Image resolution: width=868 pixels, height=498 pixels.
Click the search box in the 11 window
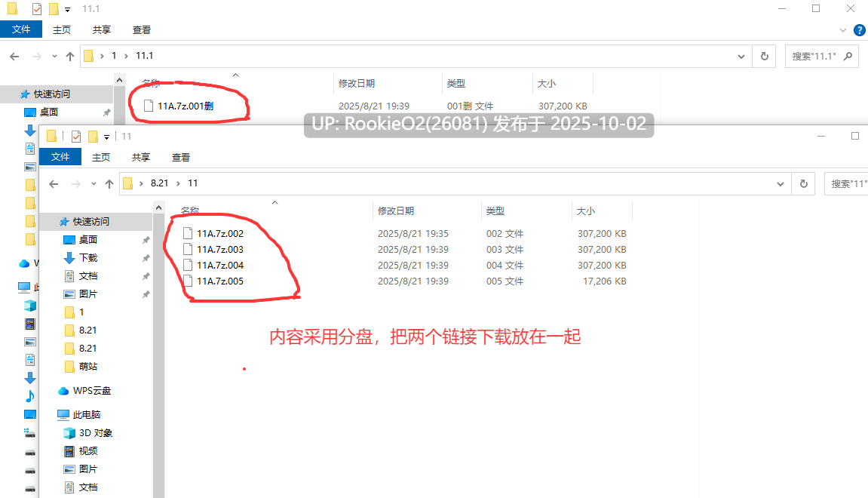tap(846, 184)
